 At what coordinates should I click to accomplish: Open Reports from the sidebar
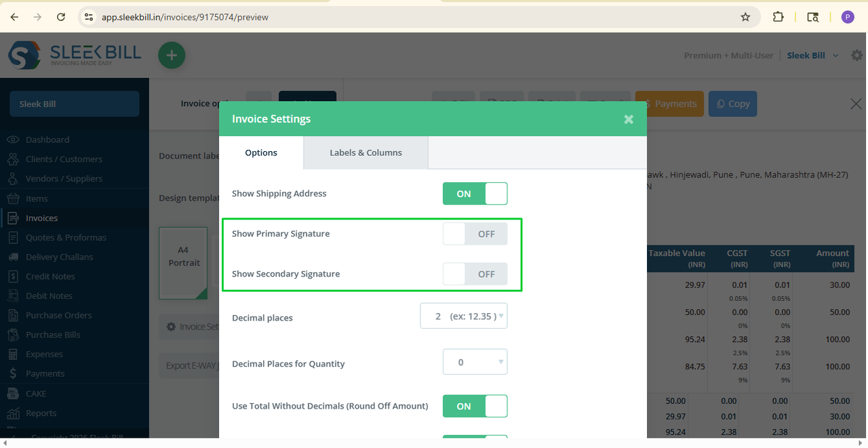[x=41, y=413]
